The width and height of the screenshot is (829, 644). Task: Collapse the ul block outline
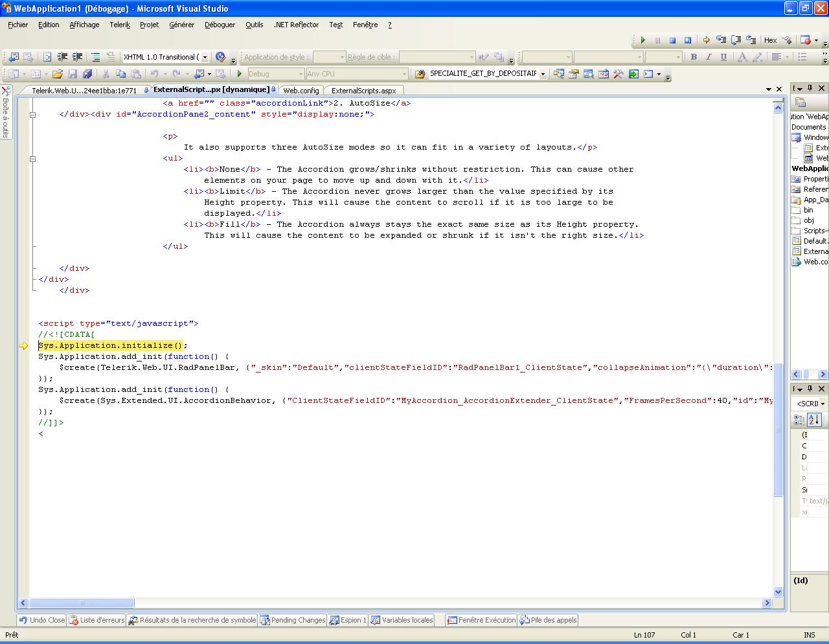32,158
